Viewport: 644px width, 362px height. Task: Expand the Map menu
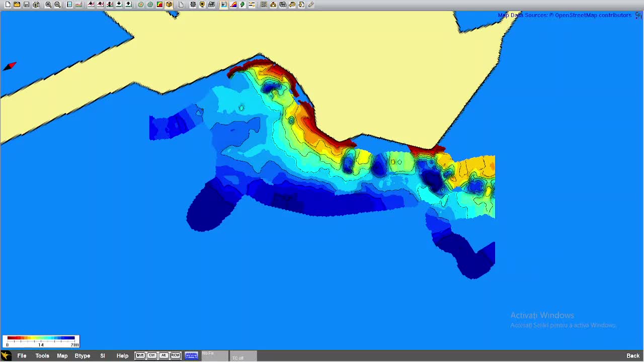click(x=62, y=355)
